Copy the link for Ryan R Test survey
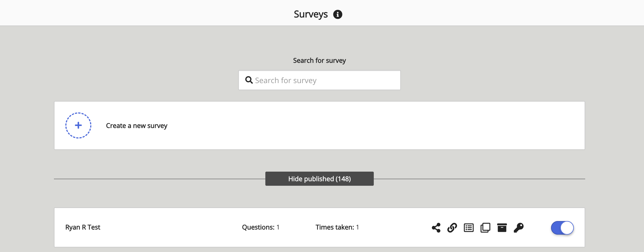This screenshot has width=644, height=252. click(452, 228)
